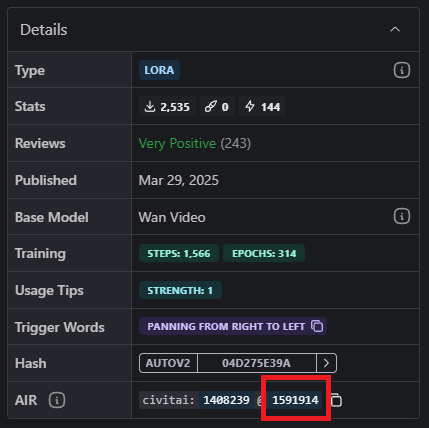The width and height of the screenshot is (429, 428).
Task: Open the Base Model info icon
Action: [402, 216]
